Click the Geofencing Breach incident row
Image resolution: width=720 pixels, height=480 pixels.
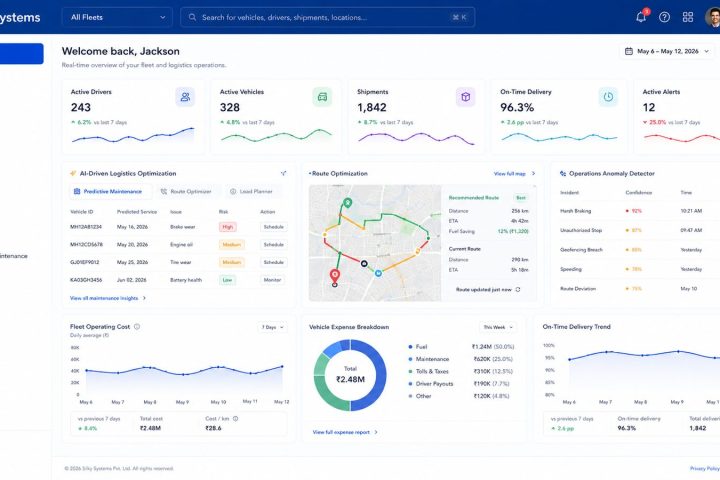point(638,250)
